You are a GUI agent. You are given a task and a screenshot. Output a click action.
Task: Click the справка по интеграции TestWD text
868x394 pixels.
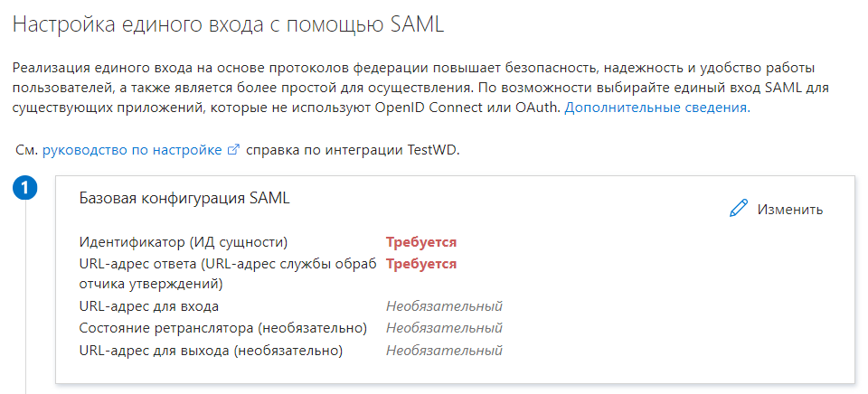[354, 150]
